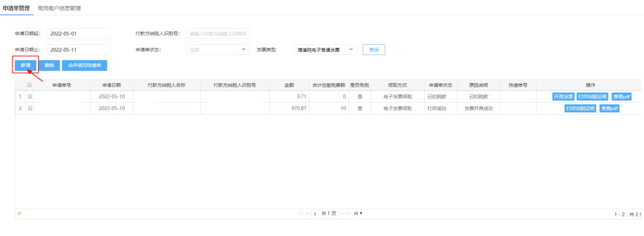Click the 9.71 amount cell
The image size is (644, 236).
(x=289, y=97)
